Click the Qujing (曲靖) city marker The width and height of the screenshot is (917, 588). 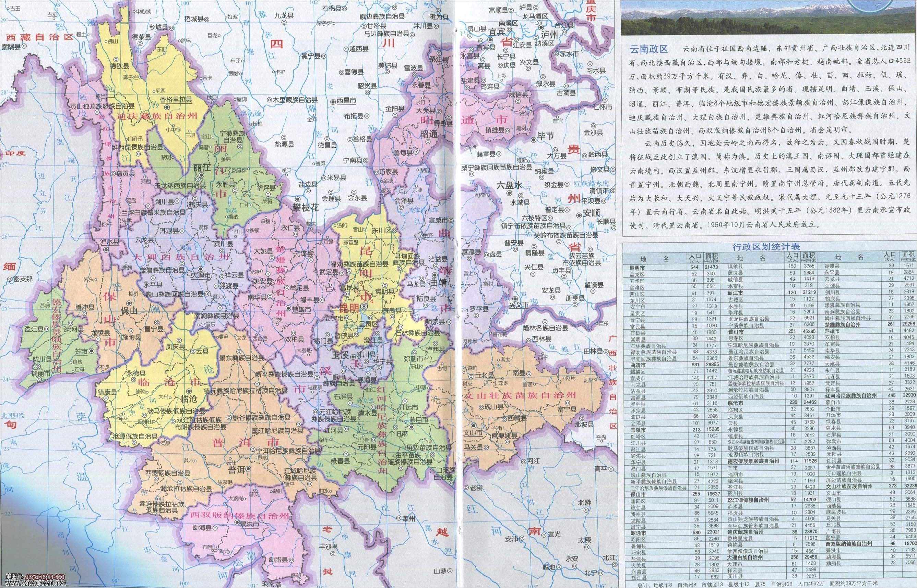point(435,274)
